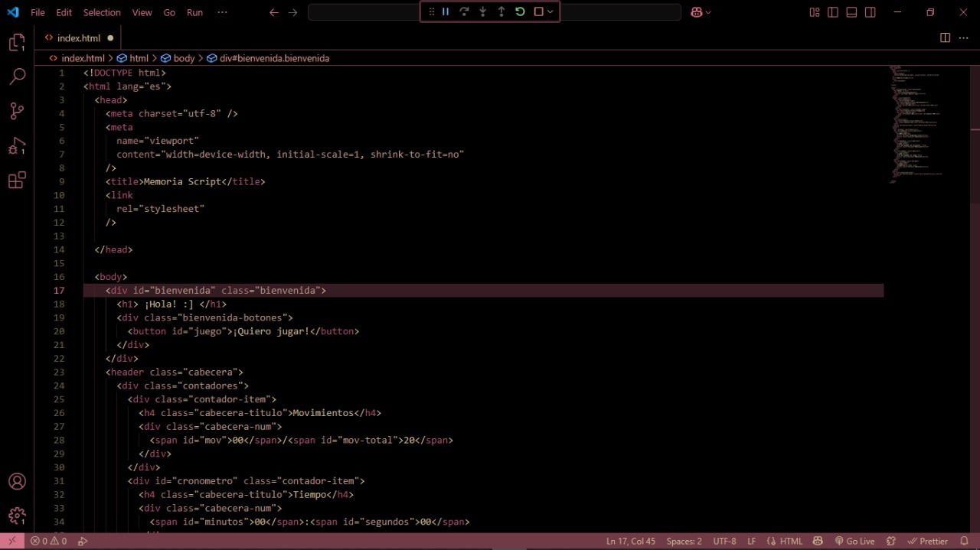Click html breadcrumb segment
Screen dimensions: 980x550
coord(139,58)
